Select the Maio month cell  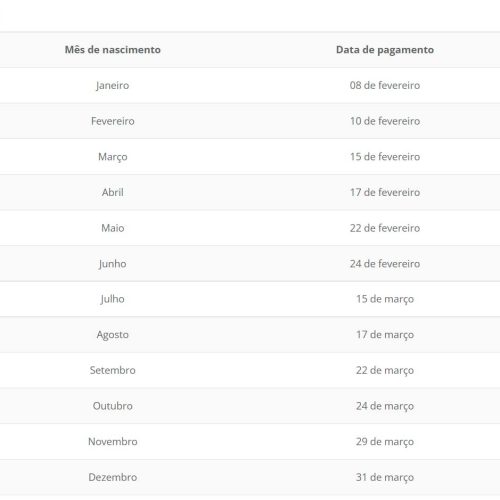click(x=113, y=228)
